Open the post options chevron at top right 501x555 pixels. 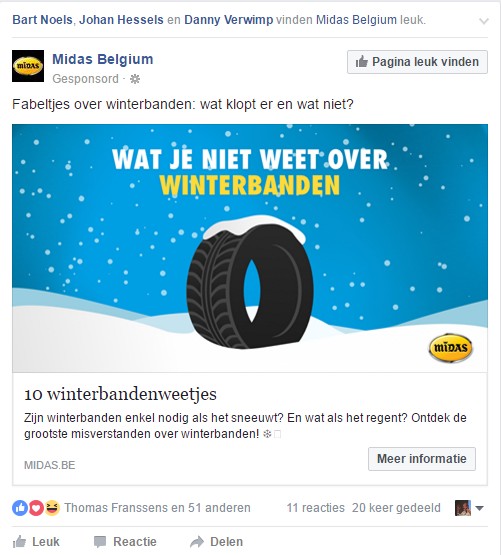pos(484,21)
